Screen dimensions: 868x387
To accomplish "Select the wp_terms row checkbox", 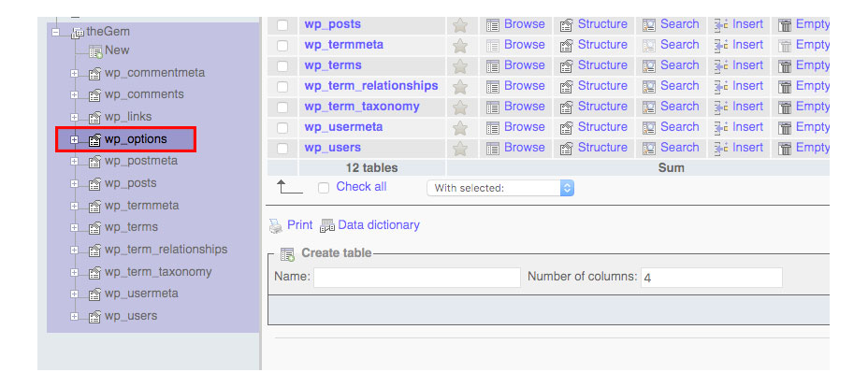I will click(x=282, y=65).
